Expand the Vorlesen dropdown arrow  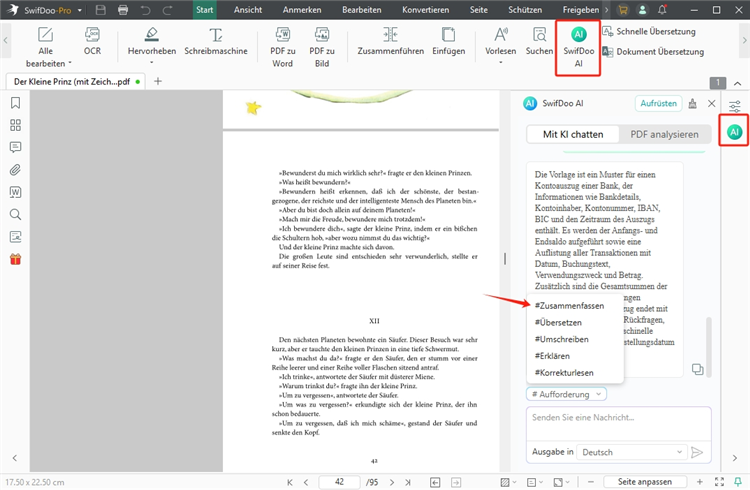[500, 63]
